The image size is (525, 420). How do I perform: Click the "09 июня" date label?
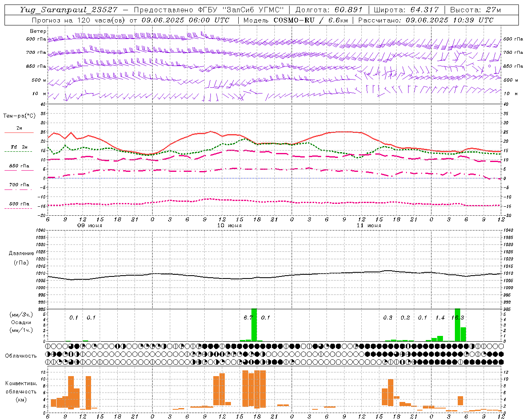click(90, 226)
